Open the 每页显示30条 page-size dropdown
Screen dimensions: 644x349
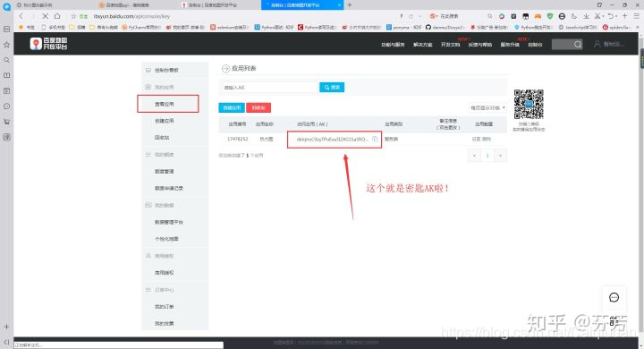[x=488, y=107]
